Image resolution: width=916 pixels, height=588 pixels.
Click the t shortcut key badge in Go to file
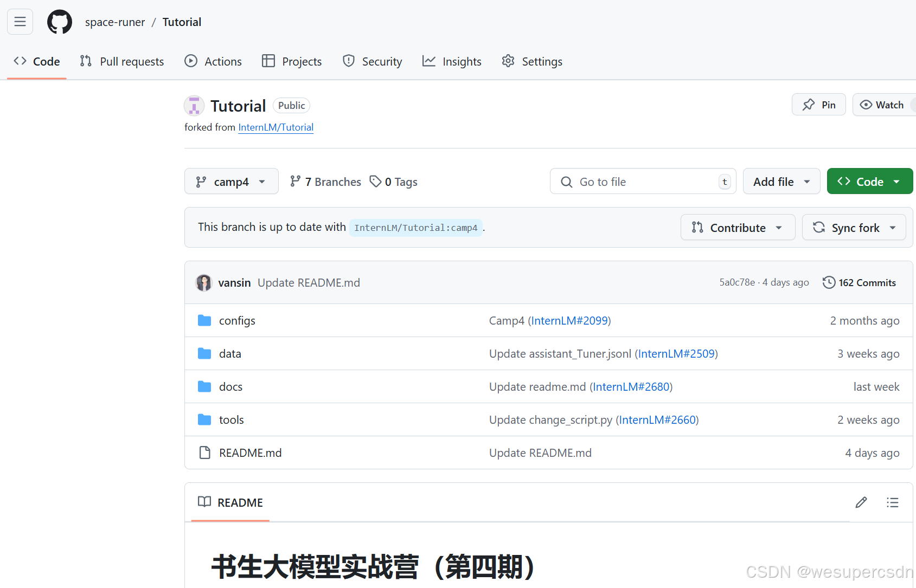pos(725,182)
